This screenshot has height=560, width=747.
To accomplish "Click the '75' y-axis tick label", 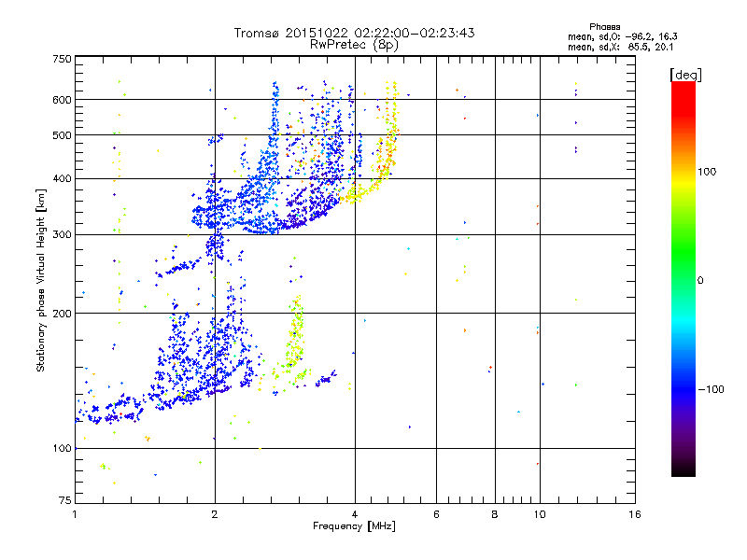I will (65, 500).
